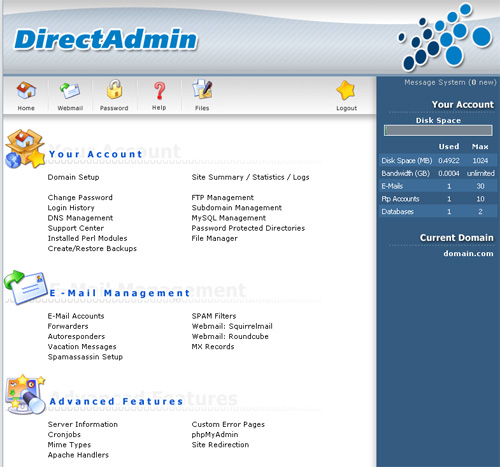500x467 pixels.
Task: Open the File Manager link
Action: [215, 238]
